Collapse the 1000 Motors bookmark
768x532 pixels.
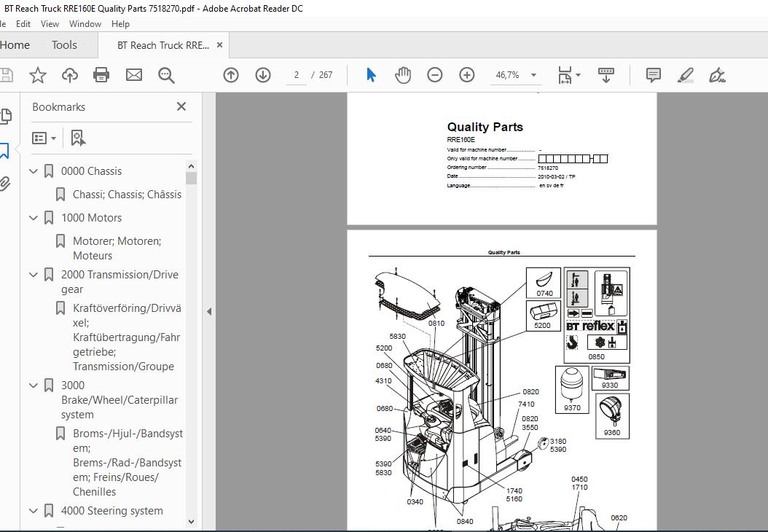(x=34, y=217)
